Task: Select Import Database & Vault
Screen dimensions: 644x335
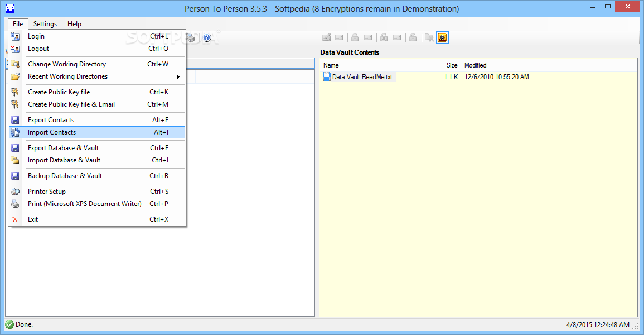Action: [98, 160]
